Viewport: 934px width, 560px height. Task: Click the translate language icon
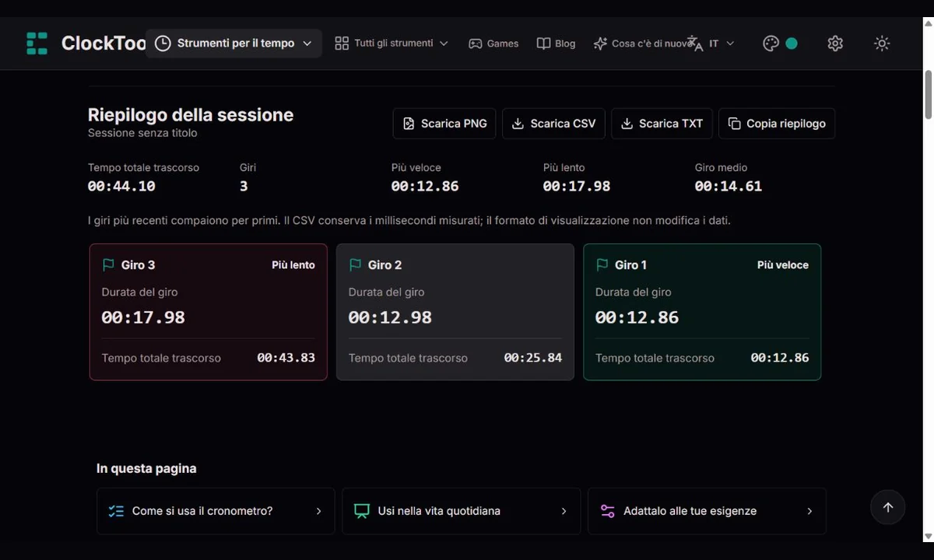696,44
